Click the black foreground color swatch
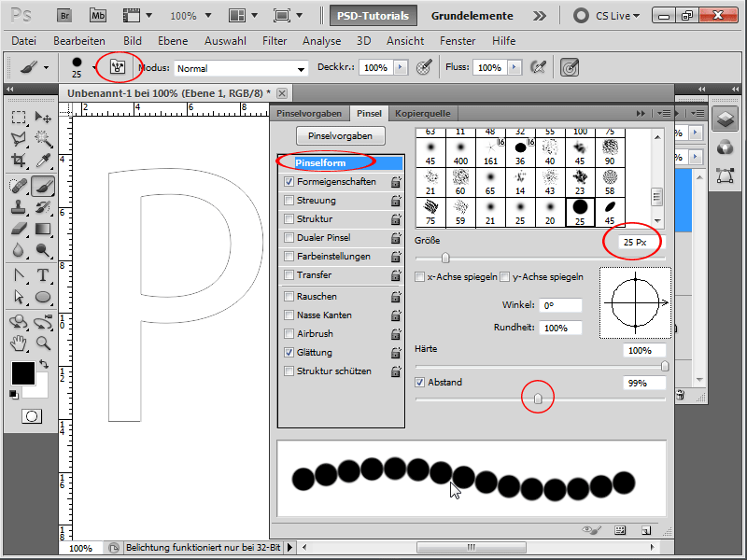 click(22, 372)
